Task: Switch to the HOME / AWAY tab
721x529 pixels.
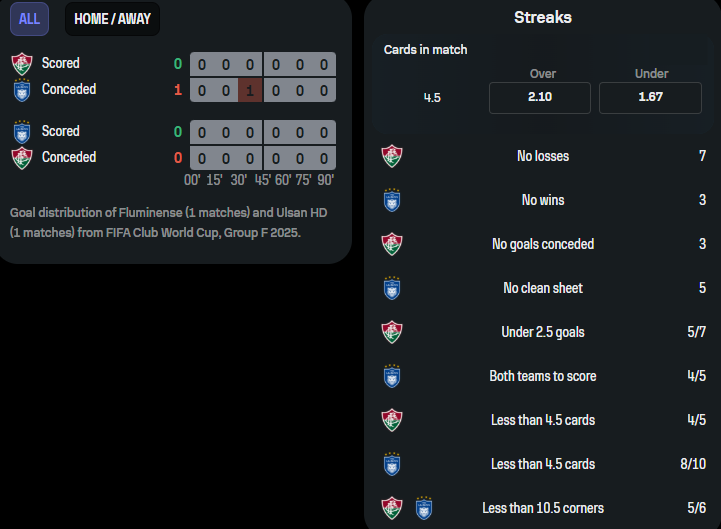Action: point(112,19)
